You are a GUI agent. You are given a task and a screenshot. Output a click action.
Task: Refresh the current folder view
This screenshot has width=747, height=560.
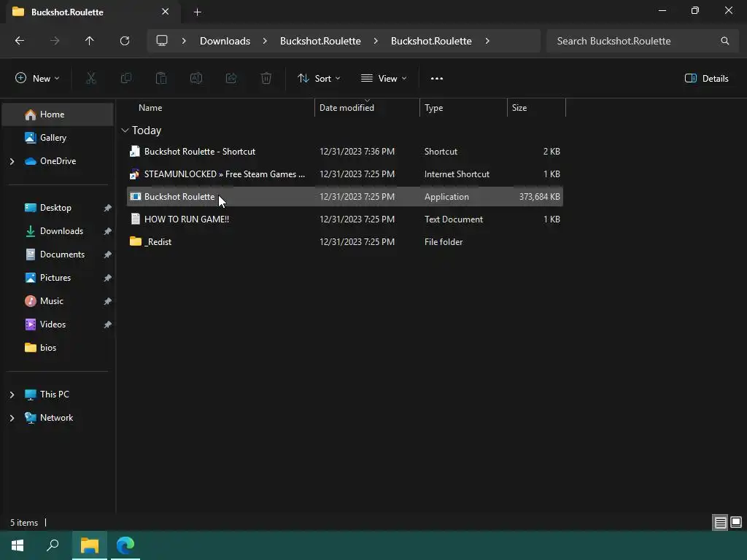coord(125,41)
